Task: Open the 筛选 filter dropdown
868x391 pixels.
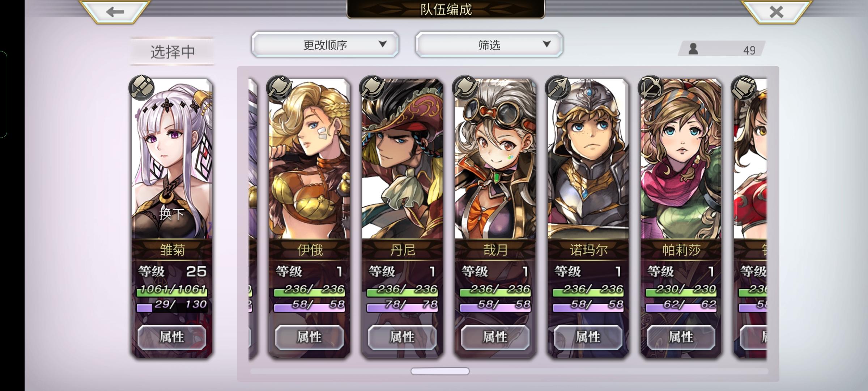Action: pos(489,45)
